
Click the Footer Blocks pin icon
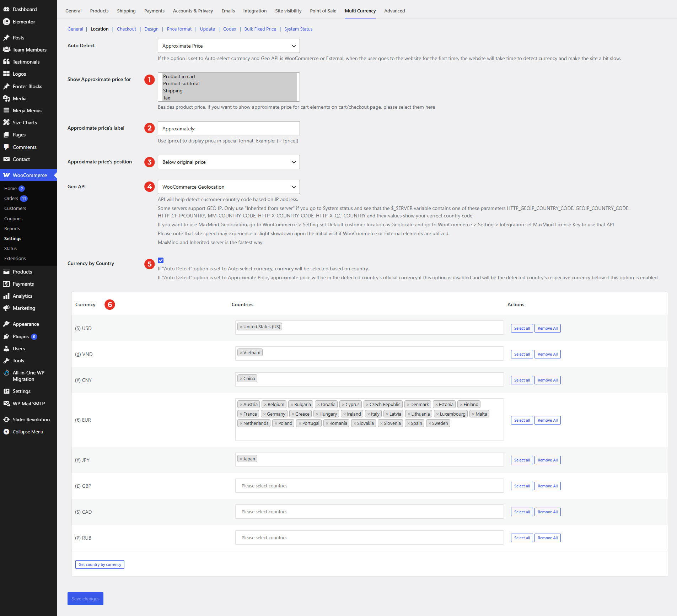(x=6, y=86)
